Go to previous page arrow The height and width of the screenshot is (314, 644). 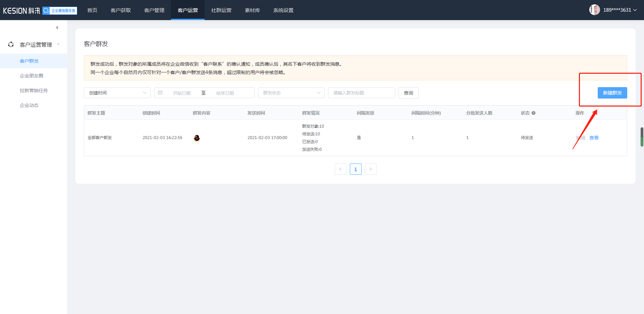(x=340, y=169)
